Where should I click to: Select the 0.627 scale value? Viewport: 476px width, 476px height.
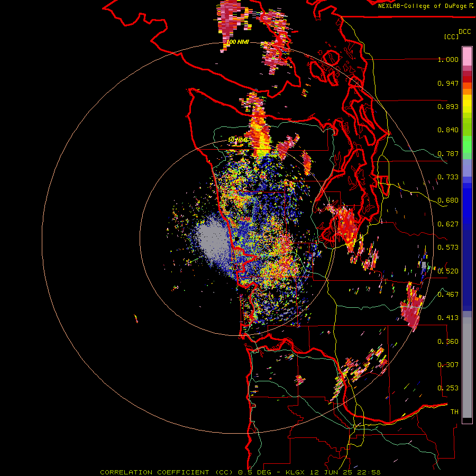(448, 224)
